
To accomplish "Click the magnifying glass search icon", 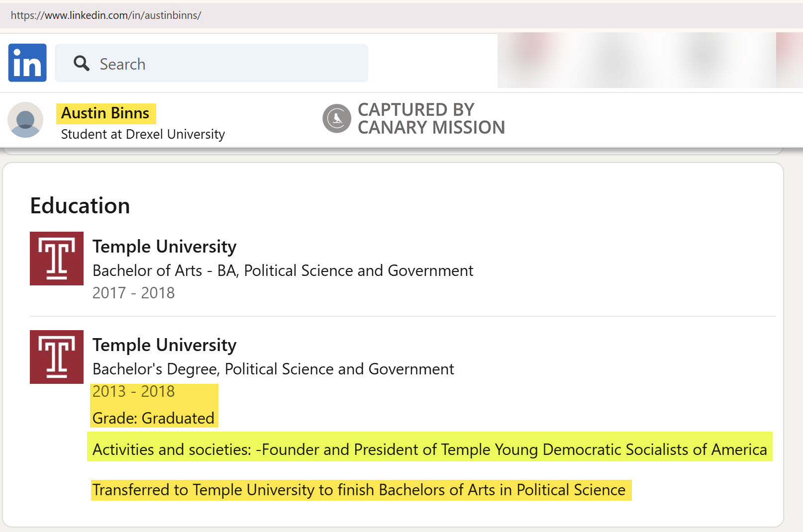I will pos(81,63).
